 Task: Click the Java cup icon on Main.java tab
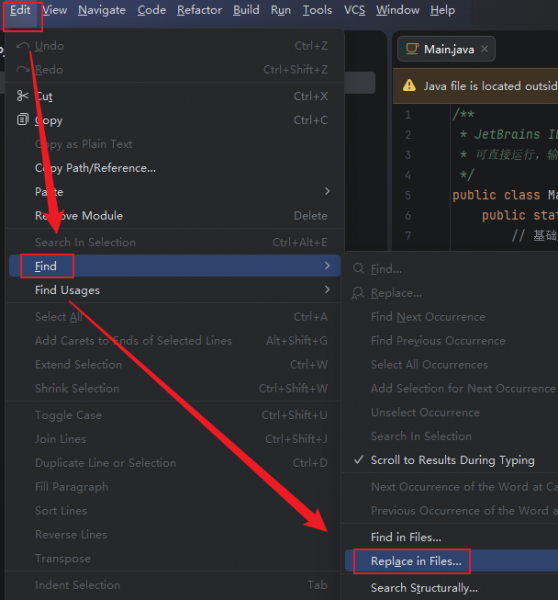412,49
